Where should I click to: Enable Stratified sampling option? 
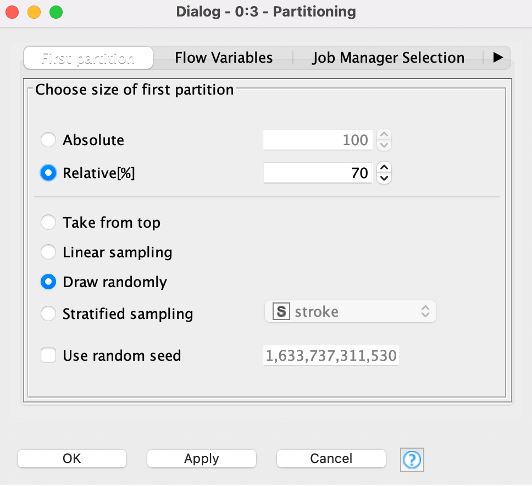(48, 314)
